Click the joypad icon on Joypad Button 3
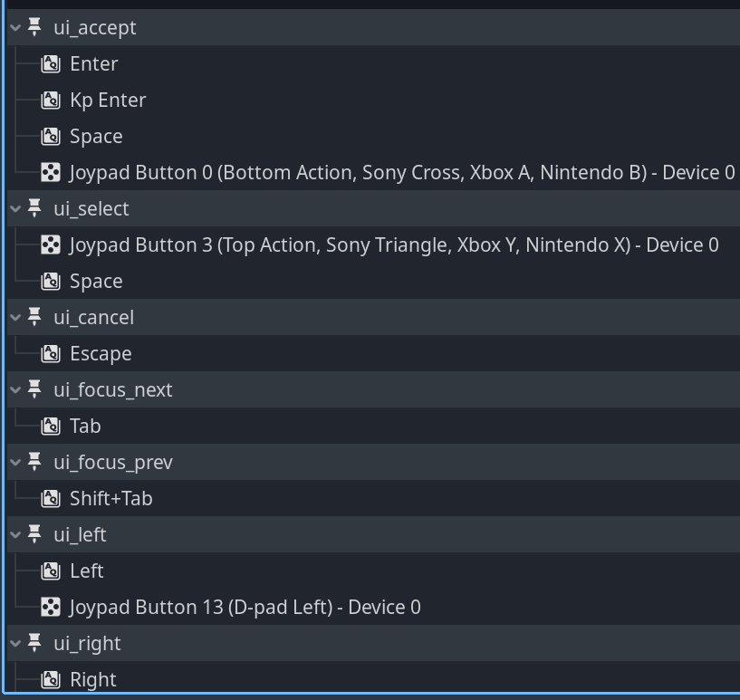 [52, 245]
